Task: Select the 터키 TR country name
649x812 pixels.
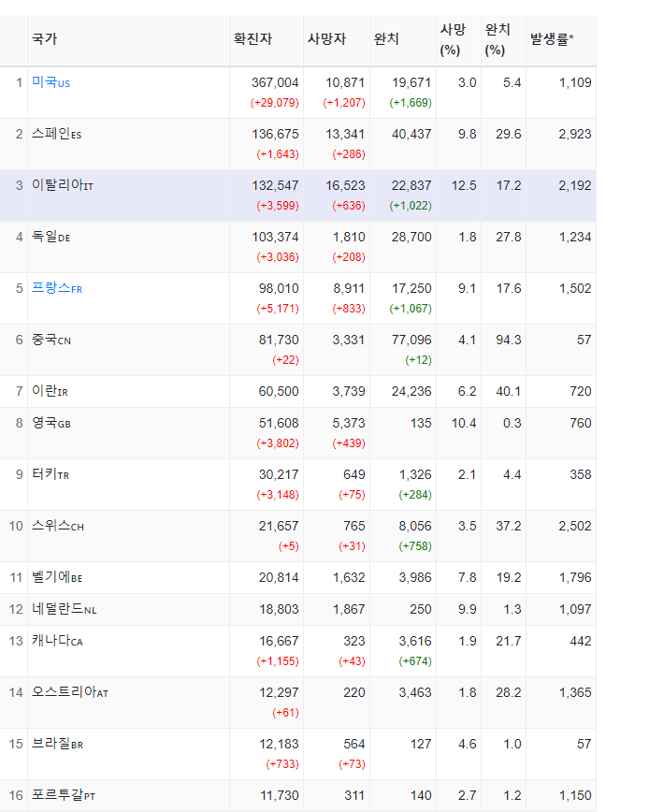Action: (x=50, y=474)
